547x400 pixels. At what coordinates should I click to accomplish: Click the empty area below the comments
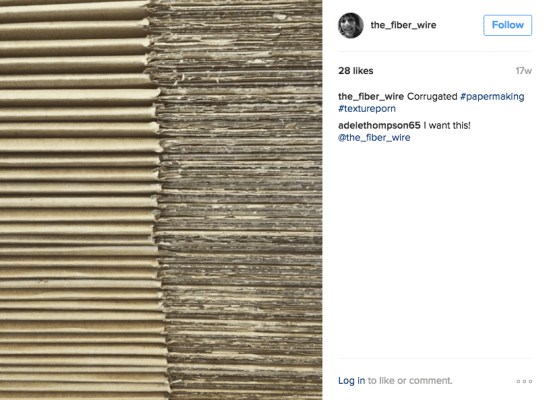tap(435, 251)
